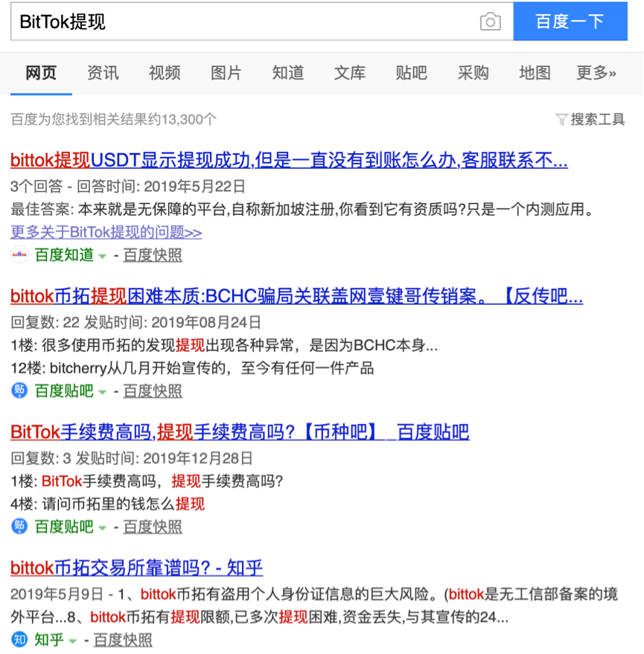Screen dimensions: 644x654
Task: Expand dropdown arrow next to 知乎
Action: [73, 641]
